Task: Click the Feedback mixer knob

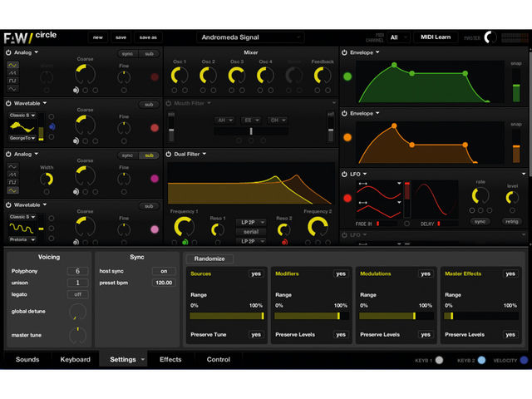Action: (323, 76)
